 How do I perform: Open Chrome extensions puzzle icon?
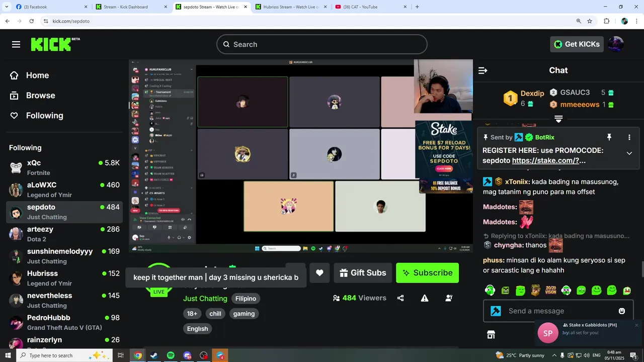point(606,21)
